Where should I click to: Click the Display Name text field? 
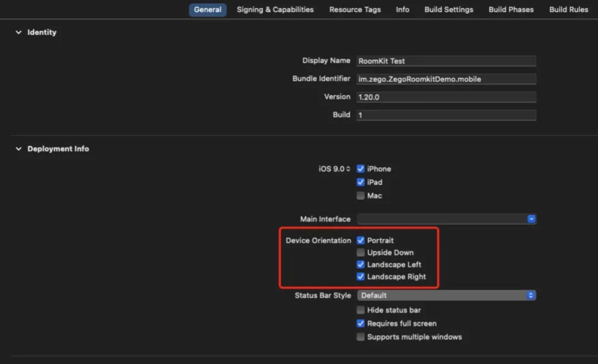pos(446,61)
